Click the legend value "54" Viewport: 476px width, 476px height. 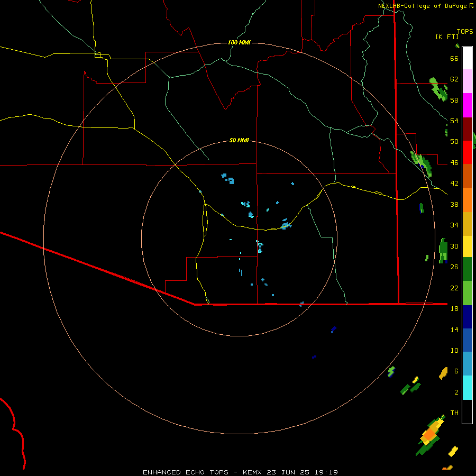click(x=454, y=121)
